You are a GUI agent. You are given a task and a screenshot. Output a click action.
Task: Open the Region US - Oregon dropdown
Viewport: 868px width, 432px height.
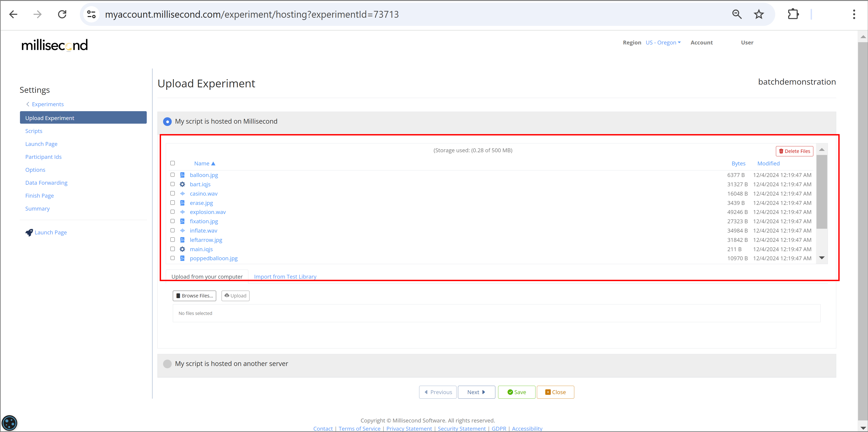(663, 42)
